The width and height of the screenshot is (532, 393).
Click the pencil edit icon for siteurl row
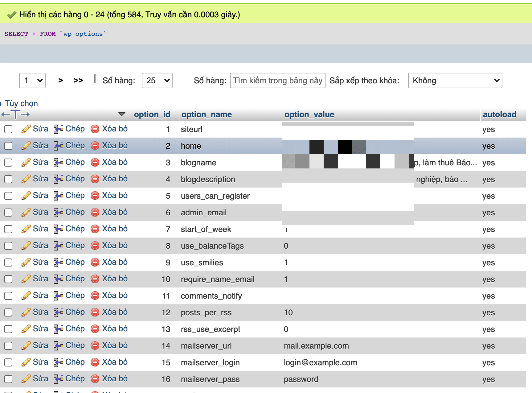pyautogui.click(x=26, y=129)
